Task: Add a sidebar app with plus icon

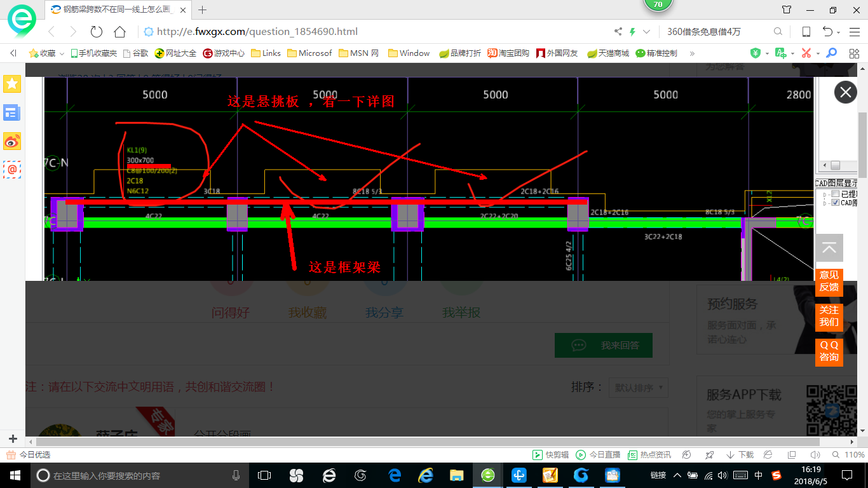Action: (12, 439)
